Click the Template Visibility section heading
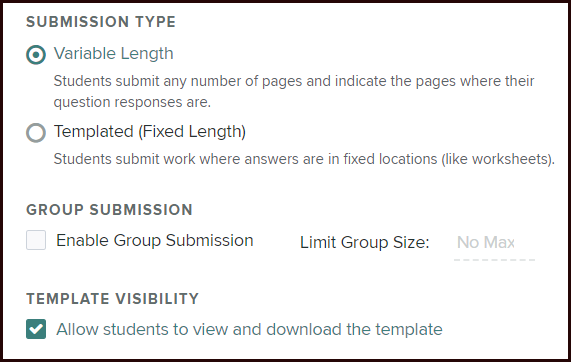Image resolution: width=571 pixels, height=362 pixels. 113,299
